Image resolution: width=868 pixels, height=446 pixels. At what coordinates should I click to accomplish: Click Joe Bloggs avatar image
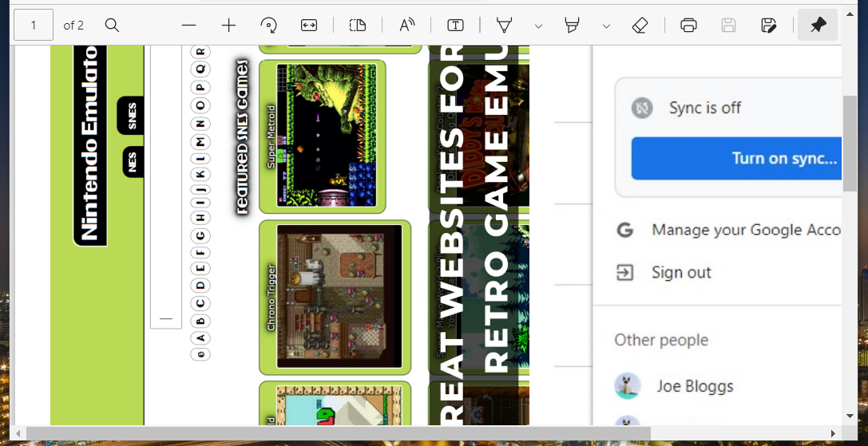[628, 385]
